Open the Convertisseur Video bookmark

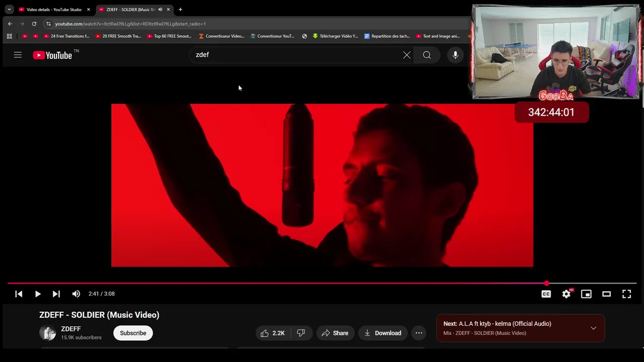221,36
